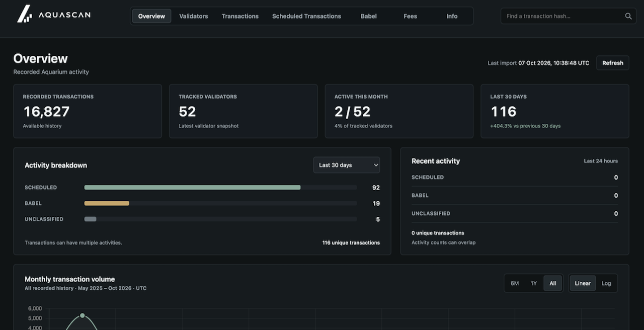644x330 pixels.
Task: Go to the Transactions tab
Action: 240,16
